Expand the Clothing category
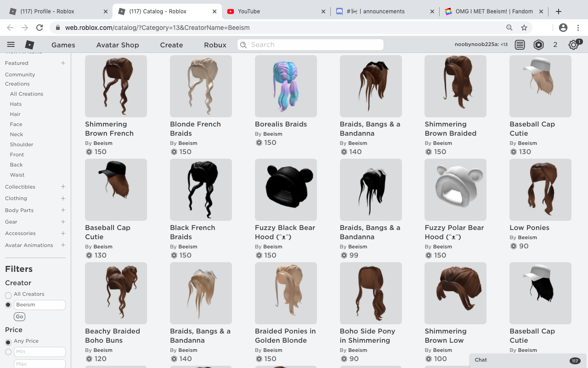Viewport: 588px width, 368px height. coord(63,198)
